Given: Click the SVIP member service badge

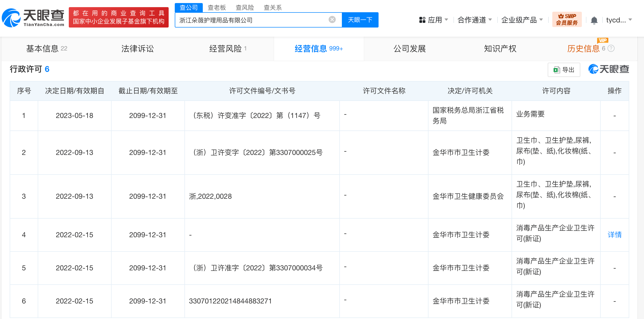Looking at the screenshot, I should click(x=567, y=19).
